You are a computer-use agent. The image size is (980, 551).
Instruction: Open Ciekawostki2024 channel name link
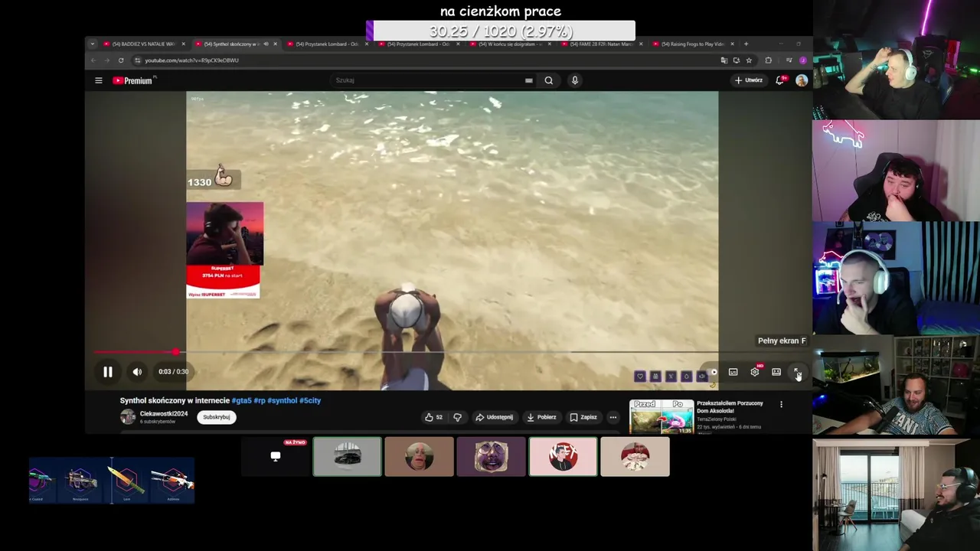(164, 414)
